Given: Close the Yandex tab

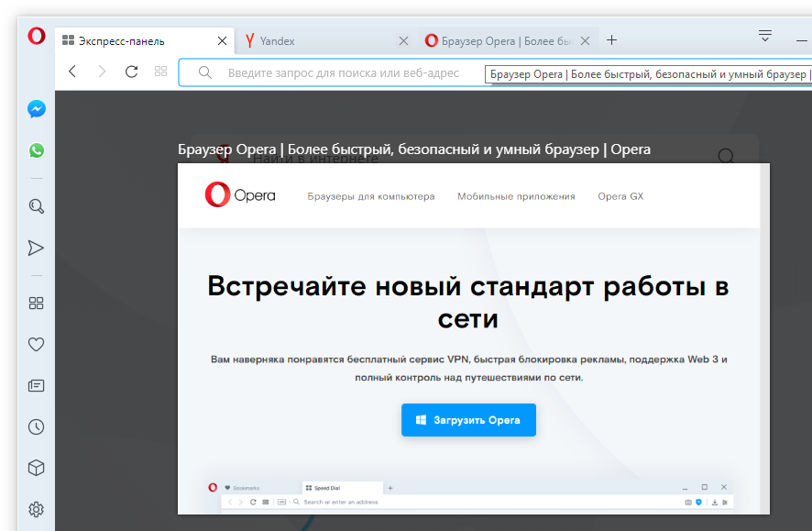Looking at the screenshot, I should click(403, 41).
